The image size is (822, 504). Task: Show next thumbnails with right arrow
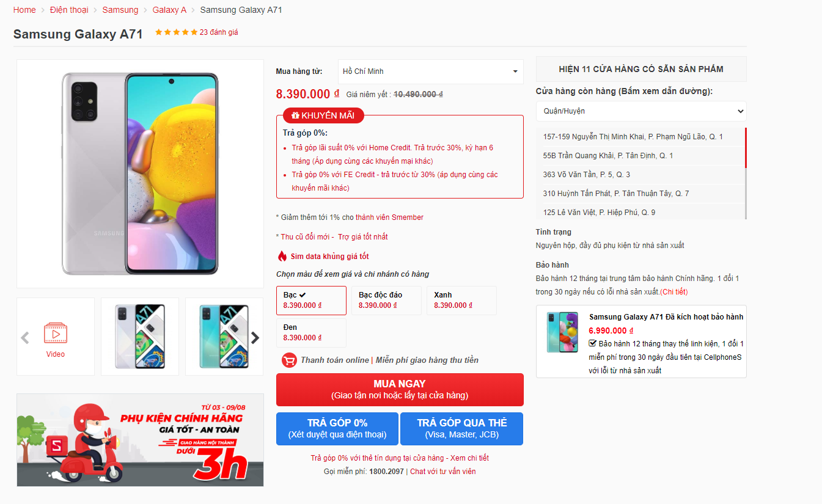pos(255,338)
